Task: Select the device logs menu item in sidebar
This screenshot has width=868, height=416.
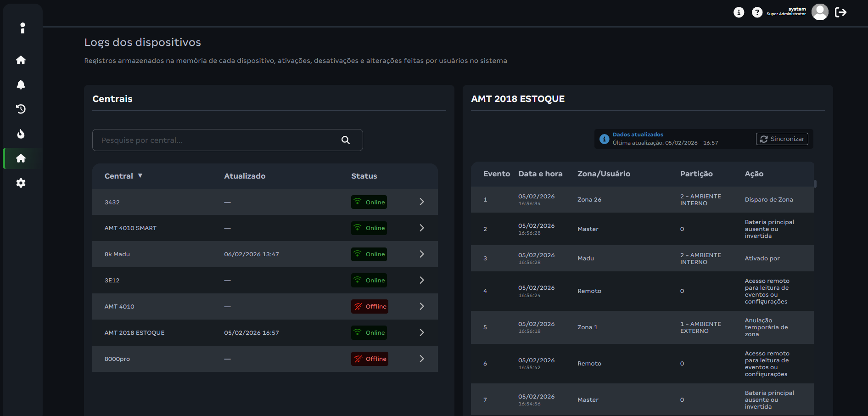Action: pos(21,158)
